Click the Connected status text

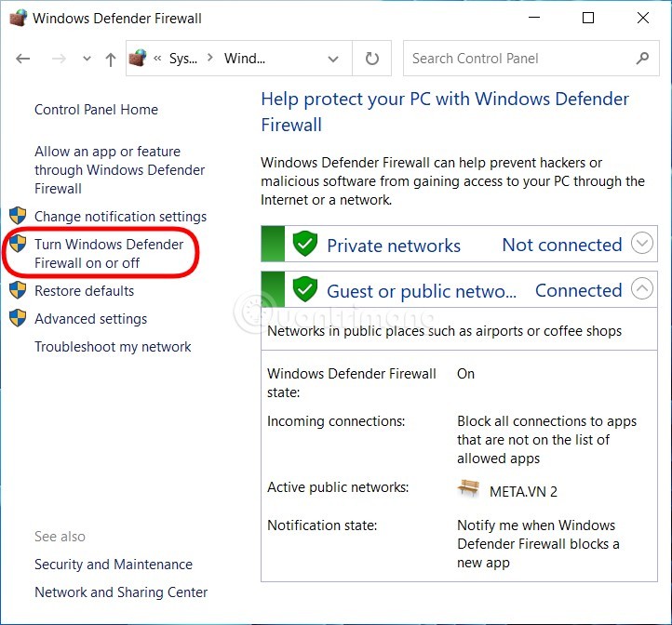point(578,290)
